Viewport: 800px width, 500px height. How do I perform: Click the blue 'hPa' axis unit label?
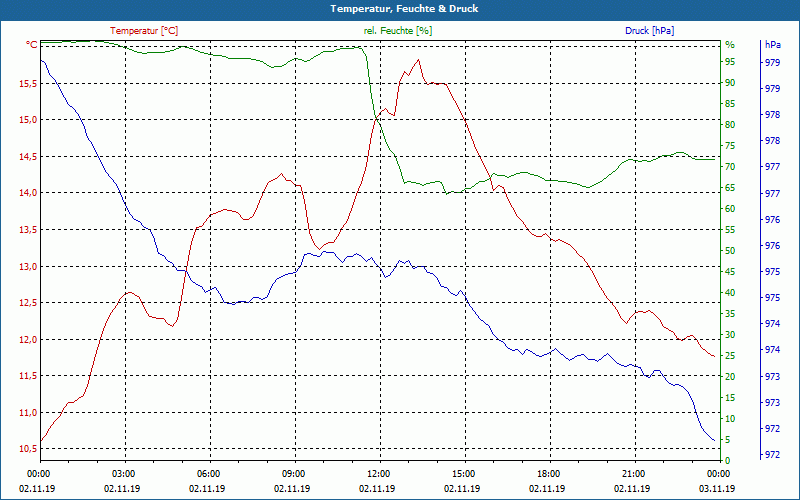coord(772,45)
